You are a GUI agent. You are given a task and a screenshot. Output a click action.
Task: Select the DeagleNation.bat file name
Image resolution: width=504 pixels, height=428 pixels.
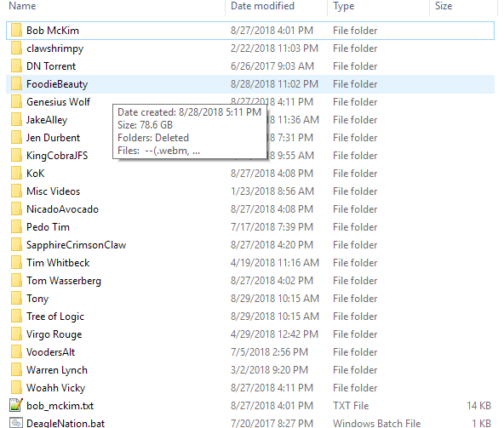tap(66, 423)
